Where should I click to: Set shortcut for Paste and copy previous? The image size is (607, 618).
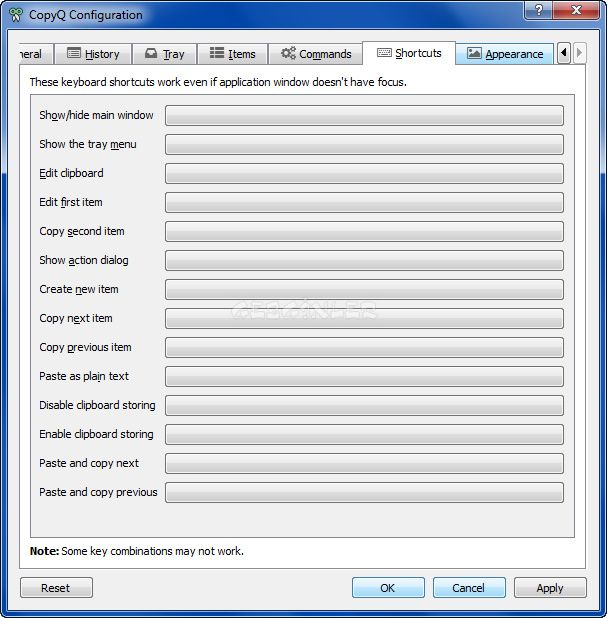364,492
